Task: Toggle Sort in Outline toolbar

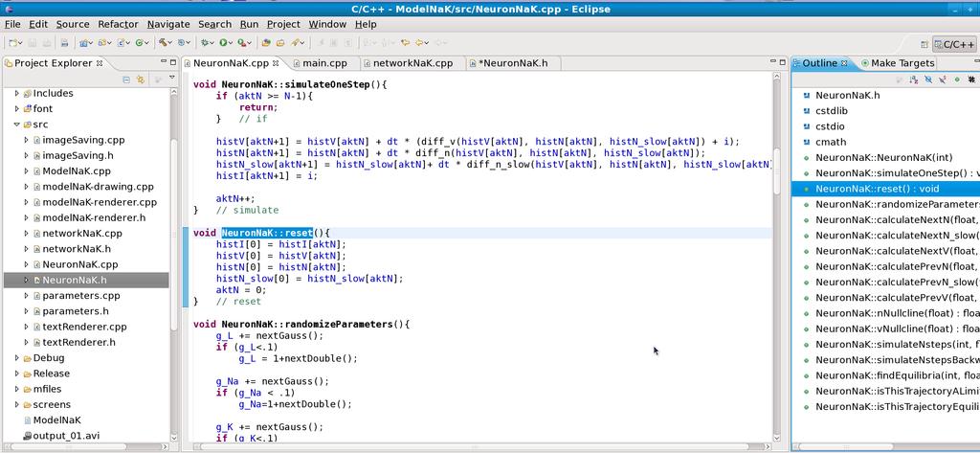Action: (914, 79)
